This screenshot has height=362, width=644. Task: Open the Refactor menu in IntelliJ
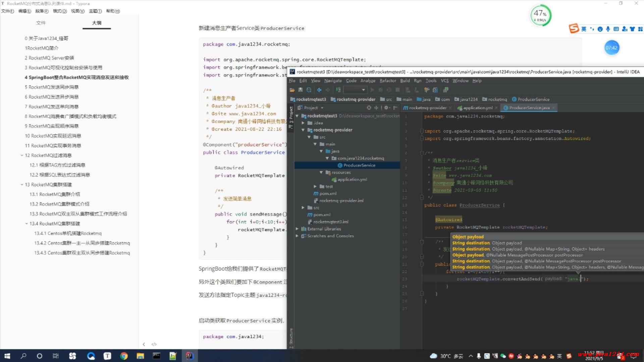point(388,80)
